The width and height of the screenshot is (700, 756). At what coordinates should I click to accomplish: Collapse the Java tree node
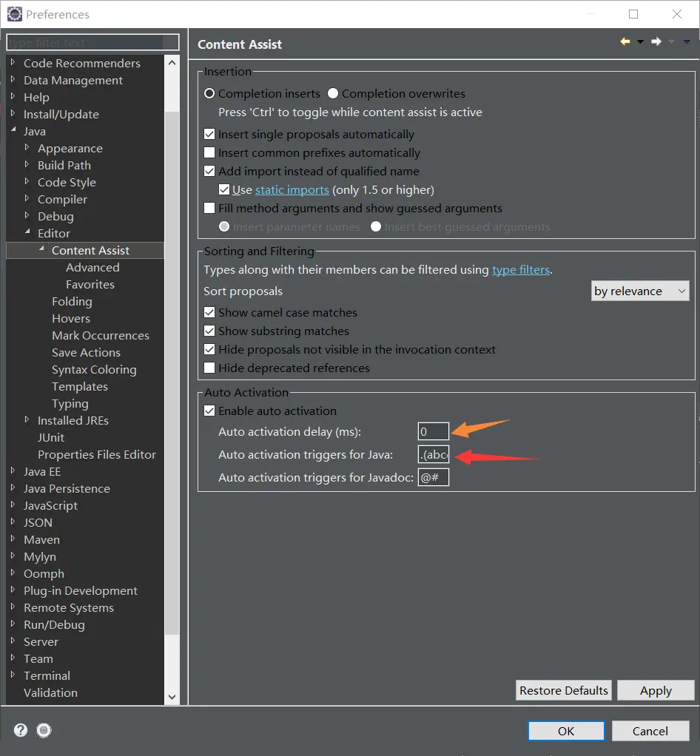point(13,130)
